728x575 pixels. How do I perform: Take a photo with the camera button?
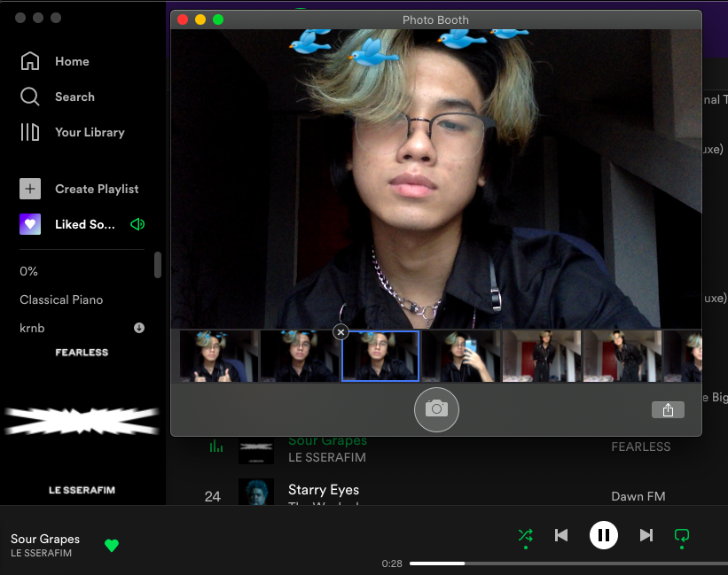tap(436, 409)
